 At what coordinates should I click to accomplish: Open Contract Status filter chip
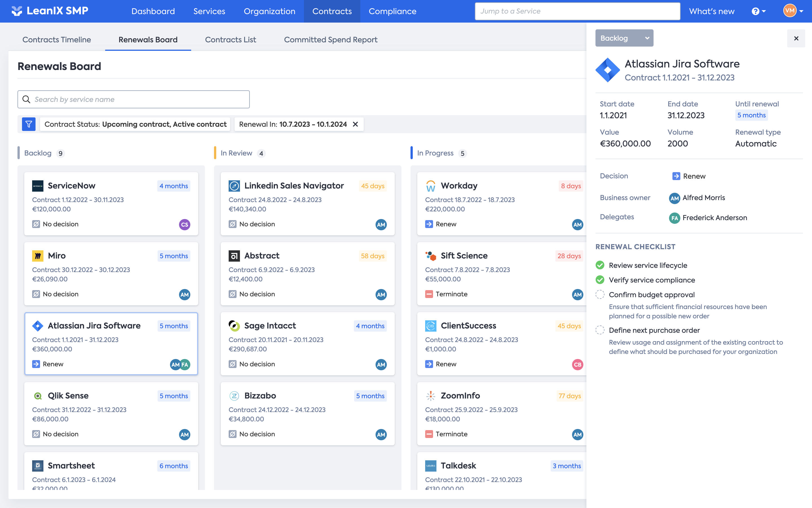click(x=135, y=124)
